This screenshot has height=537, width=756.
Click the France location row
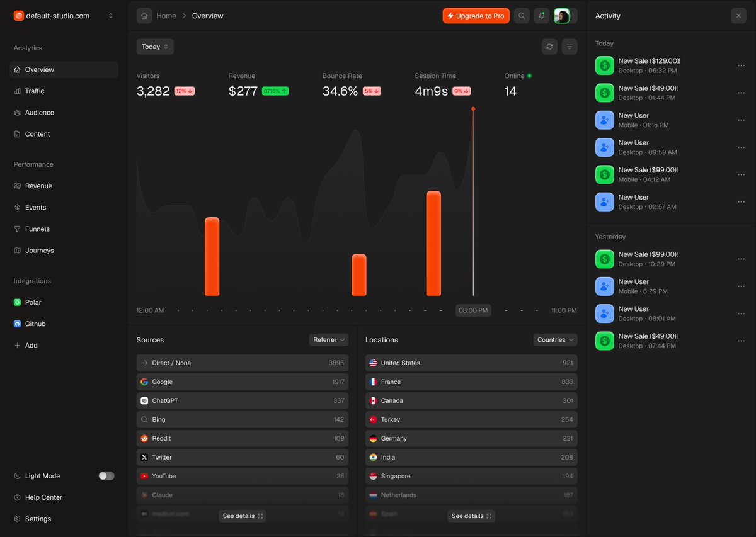(x=471, y=382)
